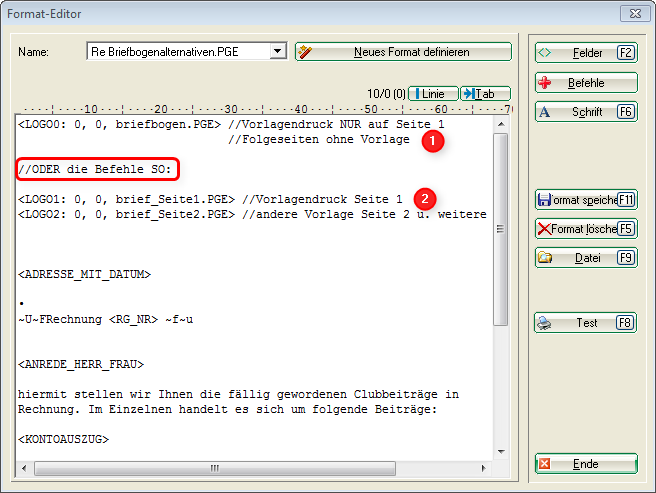Viewport: 656px width, 493px height.
Task: Open the Felder (F2) field list
Action: click(x=586, y=52)
